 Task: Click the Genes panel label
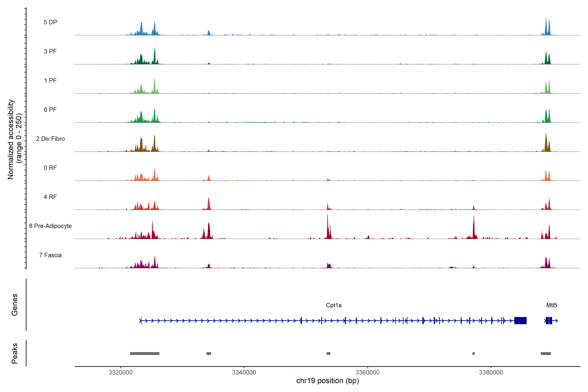tap(15, 304)
